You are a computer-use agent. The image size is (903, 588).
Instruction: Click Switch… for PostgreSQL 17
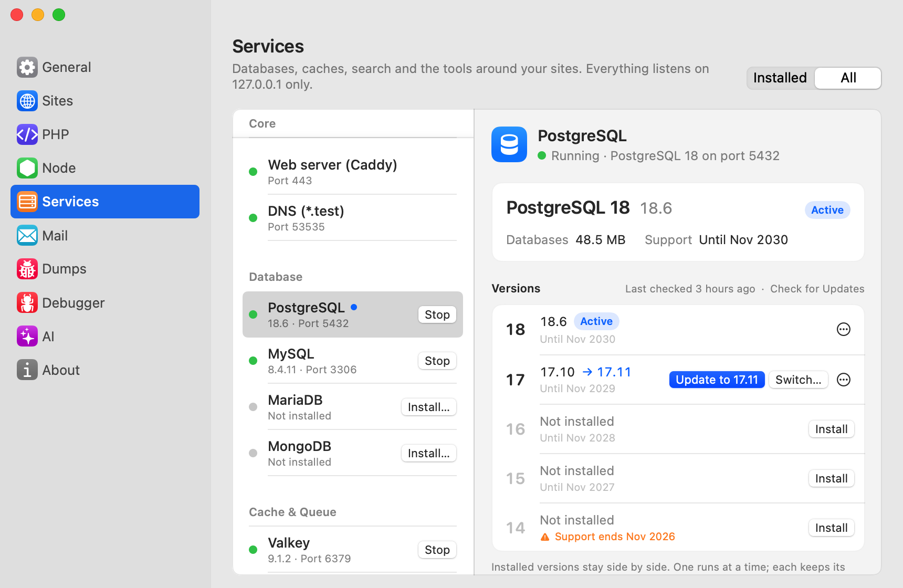799,380
